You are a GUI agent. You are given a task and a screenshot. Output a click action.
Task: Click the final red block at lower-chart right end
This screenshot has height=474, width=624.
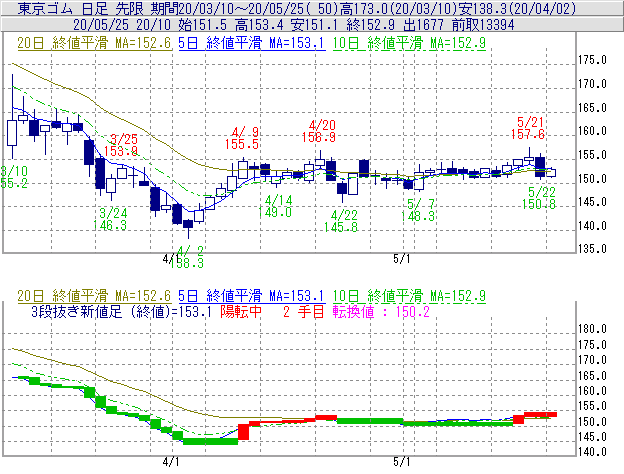tap(540, 415)
